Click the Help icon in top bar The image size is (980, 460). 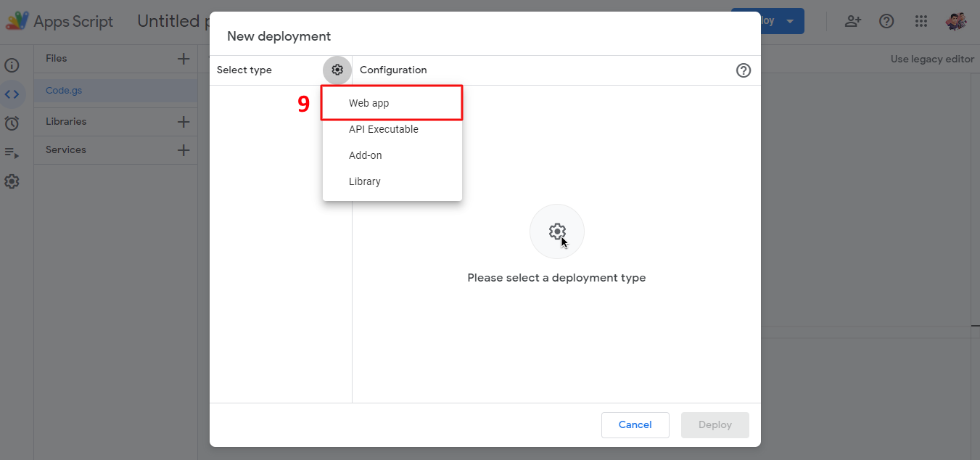point(886,21)
